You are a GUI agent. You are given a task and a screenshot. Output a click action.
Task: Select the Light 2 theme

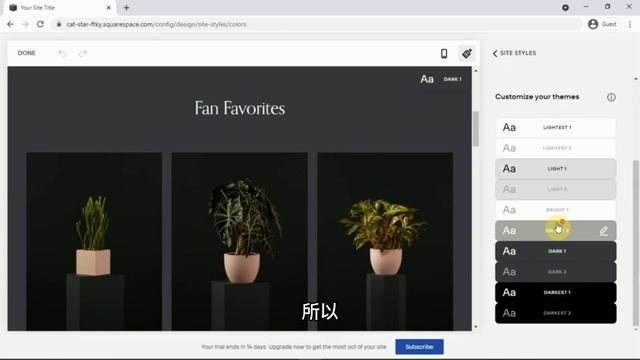tap(556, 189)
